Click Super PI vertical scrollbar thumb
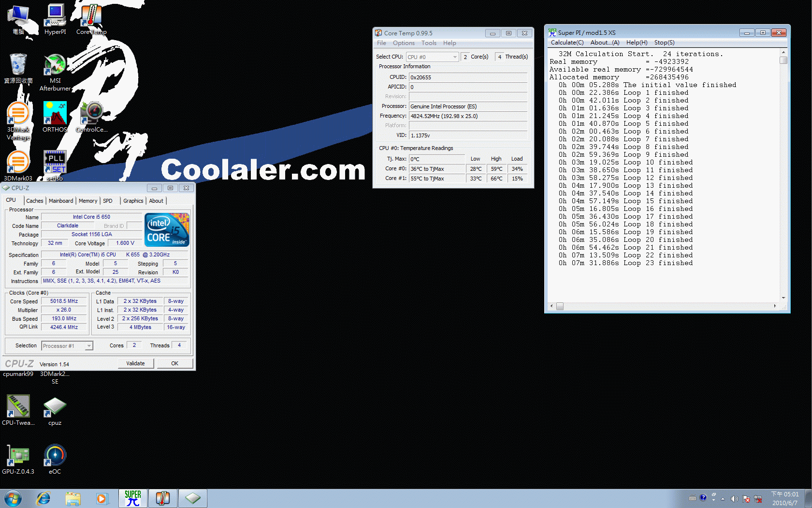Viewport: 812px width, 508px height. [x=783, y=60]
